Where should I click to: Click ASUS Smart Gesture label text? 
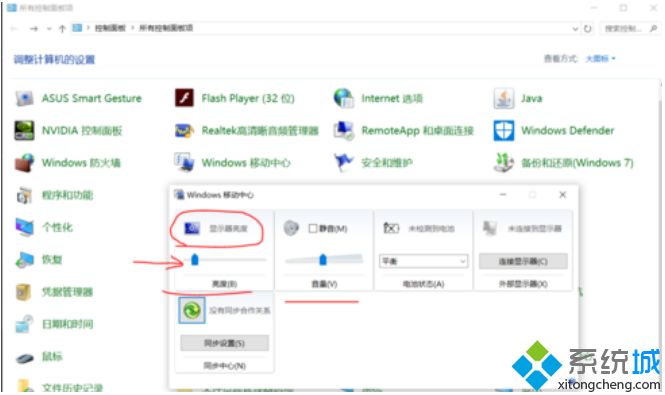(x=92, y=98)
